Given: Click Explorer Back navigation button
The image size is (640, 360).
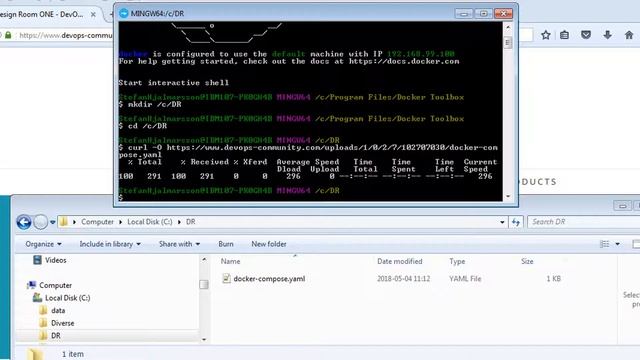Looking at the screenshot, I should pos(24,222).
